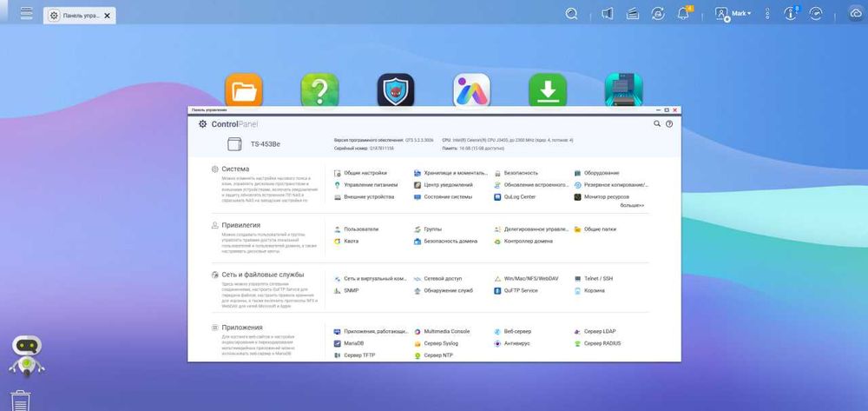Open Обнаружение служб
This screenshot has height=411, width=868.
pyautogui.click(x=444, y=291)
